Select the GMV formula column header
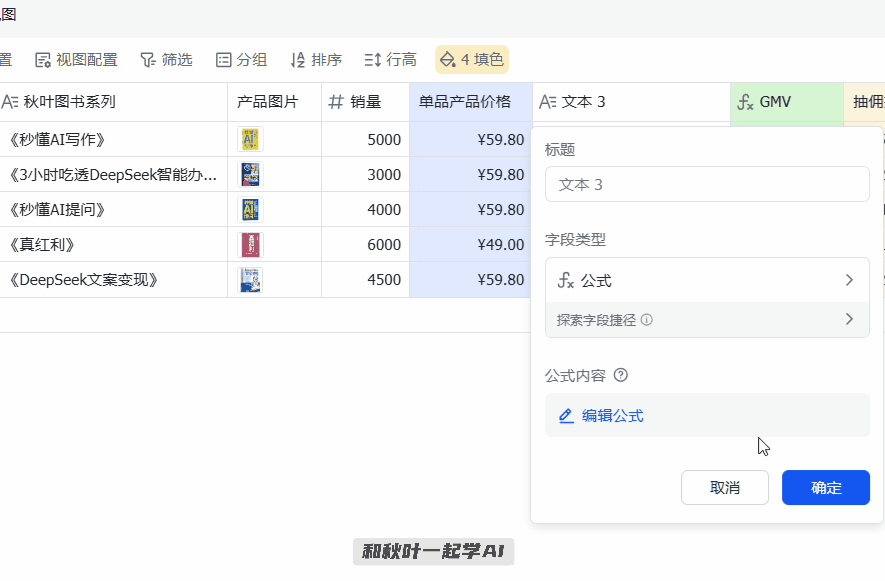 click(786, 102)
